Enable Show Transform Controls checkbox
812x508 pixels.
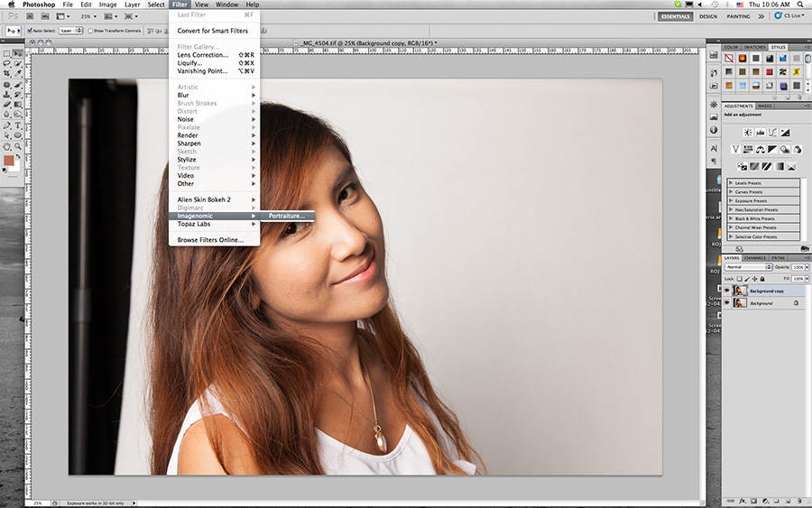90,31
